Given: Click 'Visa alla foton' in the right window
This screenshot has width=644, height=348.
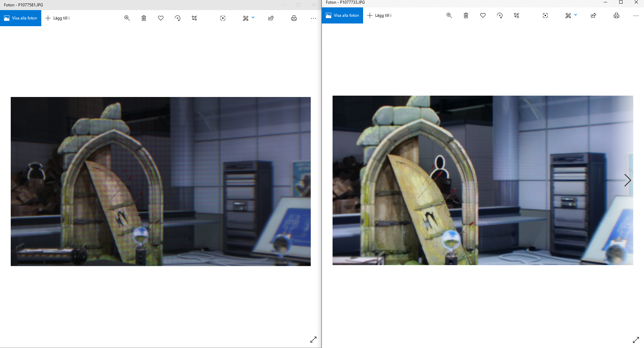Looking at the screenshot, I should (x=342, y=15).
